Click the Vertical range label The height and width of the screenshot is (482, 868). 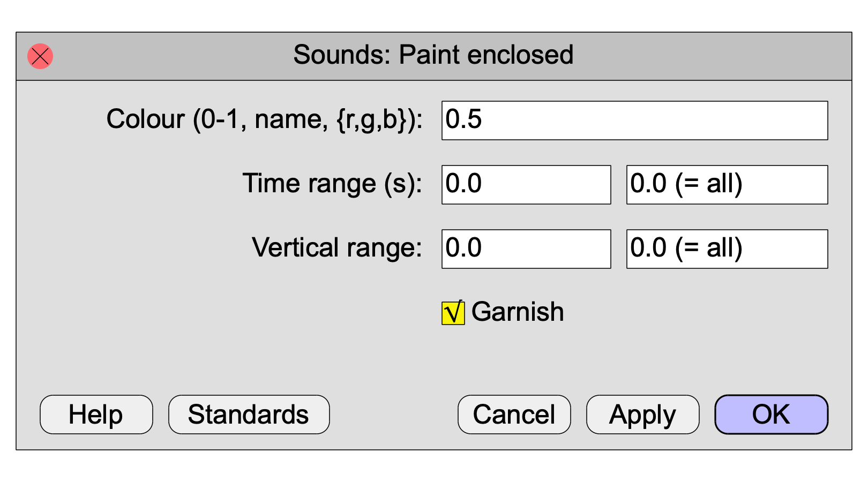[x=337, y=248]
